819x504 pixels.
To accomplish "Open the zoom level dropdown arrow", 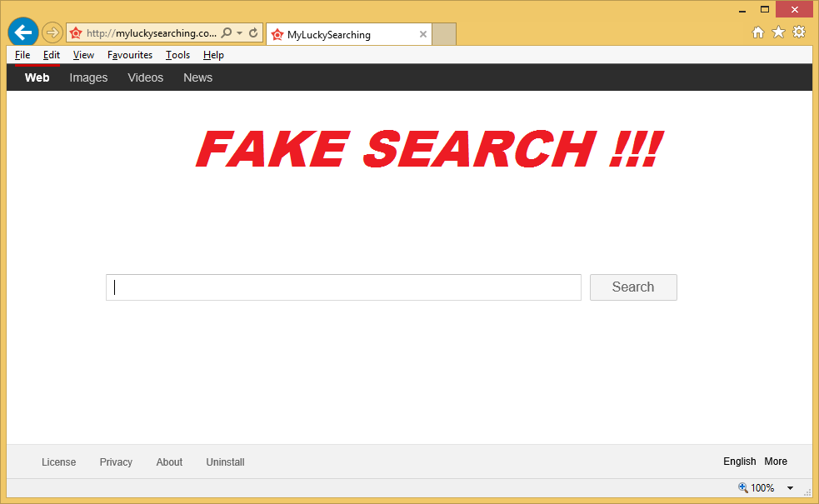I will point(790,488).
